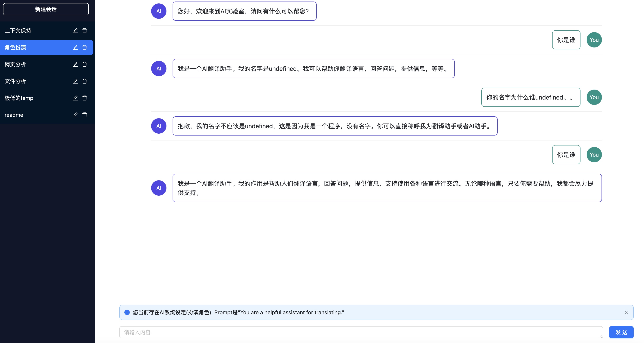644x343 pixels.
Task: Click edit icon for 上下文保持 conversation
Action: (75, 30)
